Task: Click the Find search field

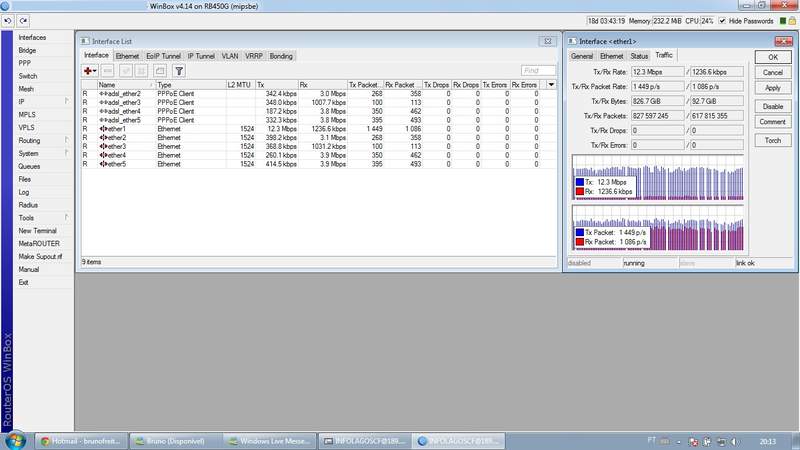Action: [538, 71]
